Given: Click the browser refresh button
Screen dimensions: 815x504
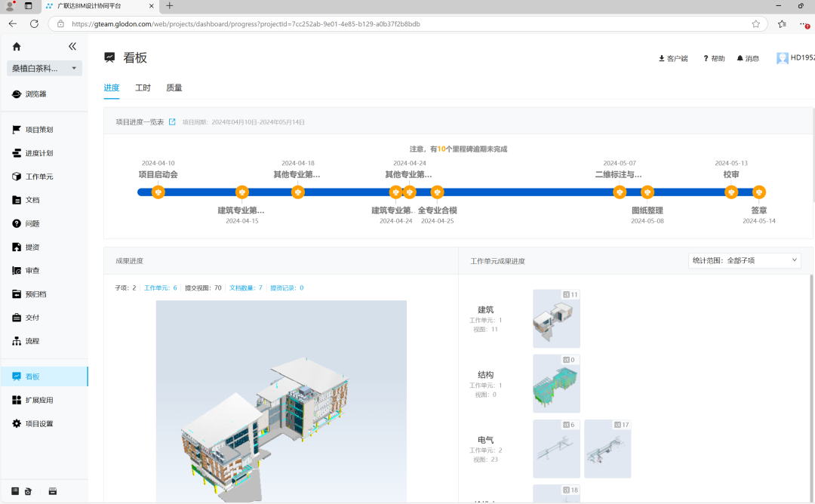Looking at the screenshot, I should [x=34, y=24].
